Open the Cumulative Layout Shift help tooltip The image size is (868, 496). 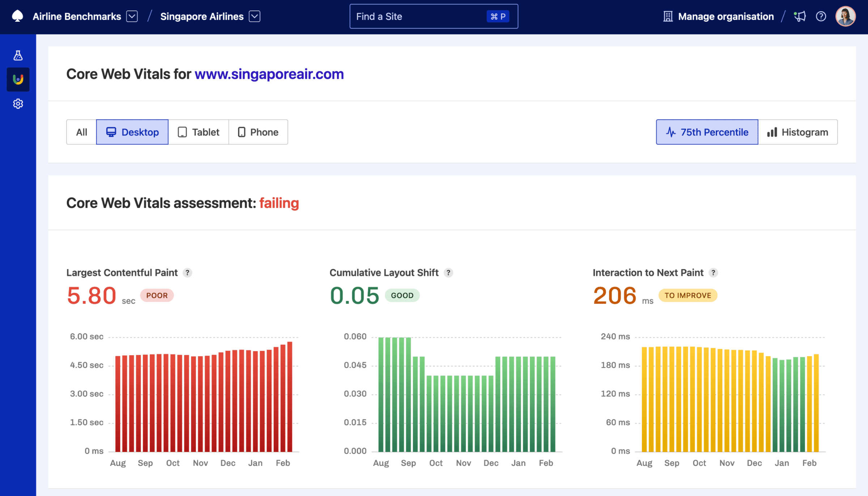tap(448, 272)
